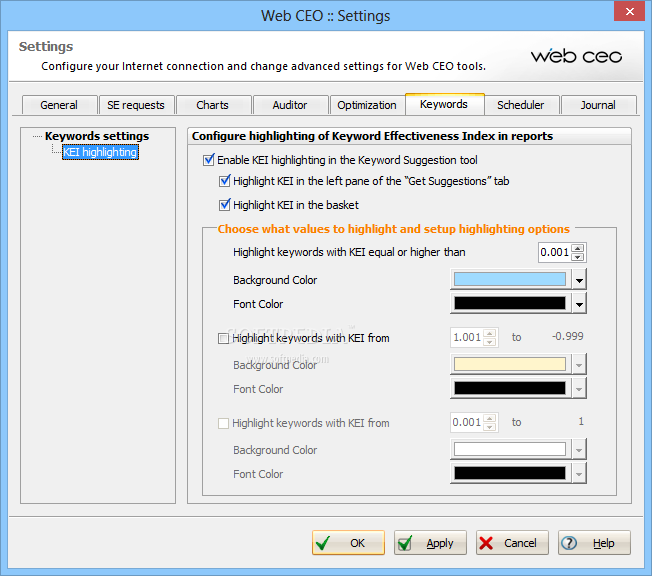This screenshot has width=652, height=576.
Task: Open the white Background Color dropdown arrow
Action: pyautogui.click(x=579, y=450)
